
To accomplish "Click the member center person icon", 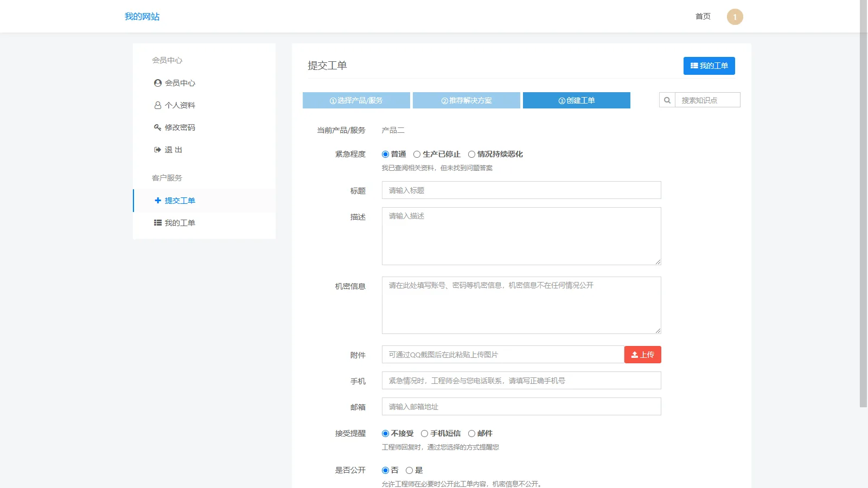I will [157, 82].
